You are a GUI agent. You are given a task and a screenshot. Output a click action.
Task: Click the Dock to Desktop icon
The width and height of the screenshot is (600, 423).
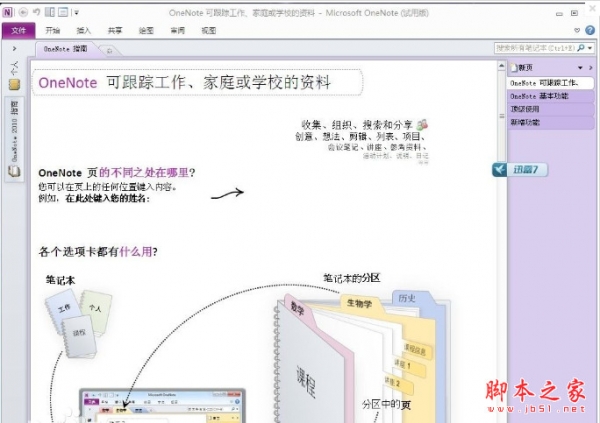50,12
